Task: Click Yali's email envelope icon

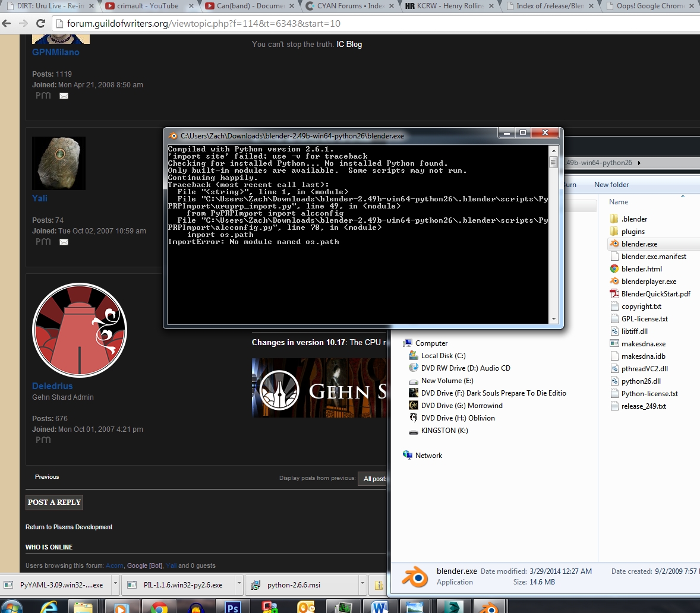Action: click(x=64, y=242)
